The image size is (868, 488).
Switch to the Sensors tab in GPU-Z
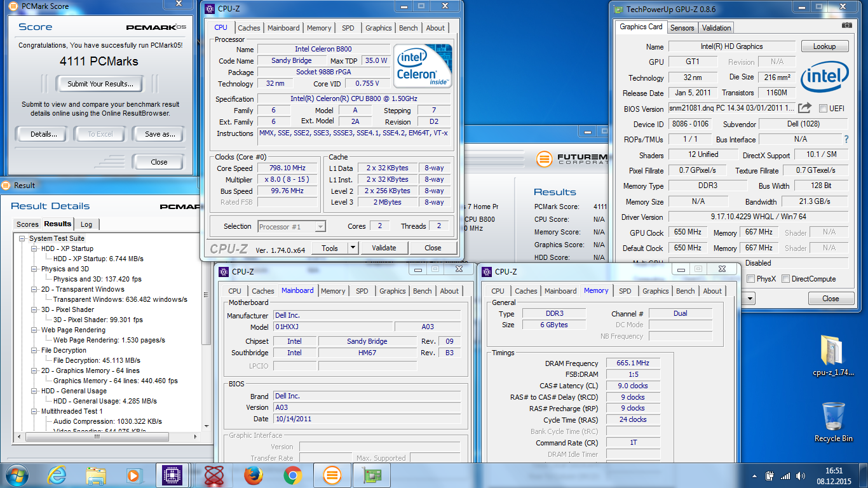(x=682, y=28)
